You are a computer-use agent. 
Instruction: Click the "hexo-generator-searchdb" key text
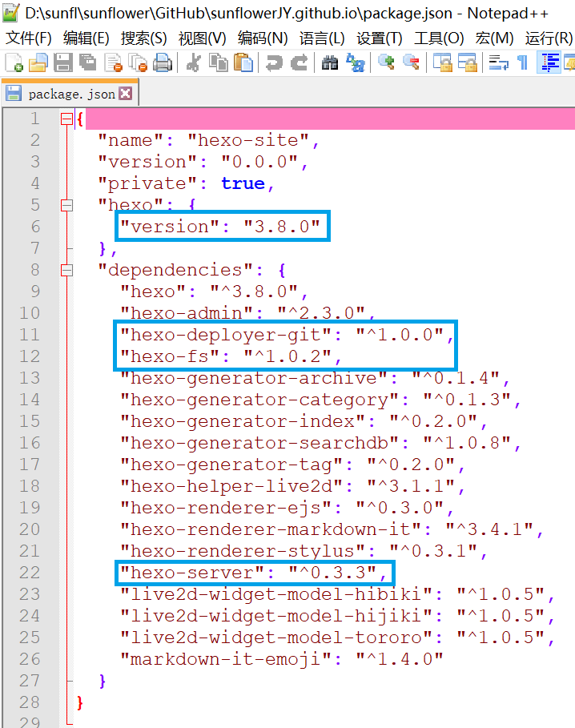[259, 443]
